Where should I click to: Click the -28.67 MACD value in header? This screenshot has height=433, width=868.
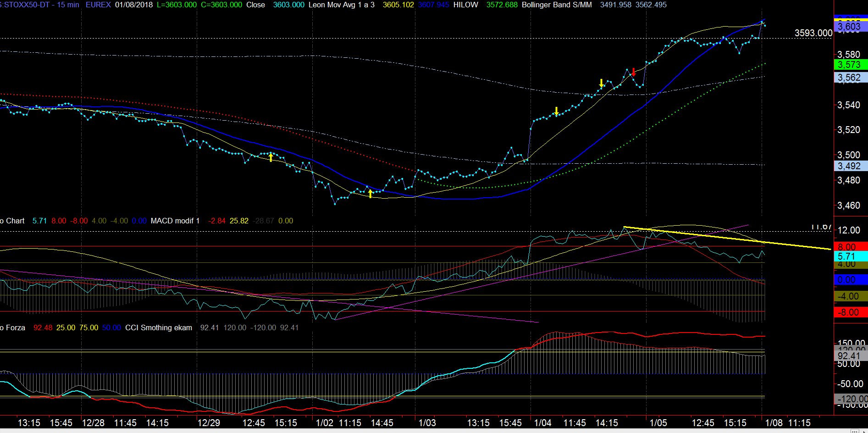(263, 221)
